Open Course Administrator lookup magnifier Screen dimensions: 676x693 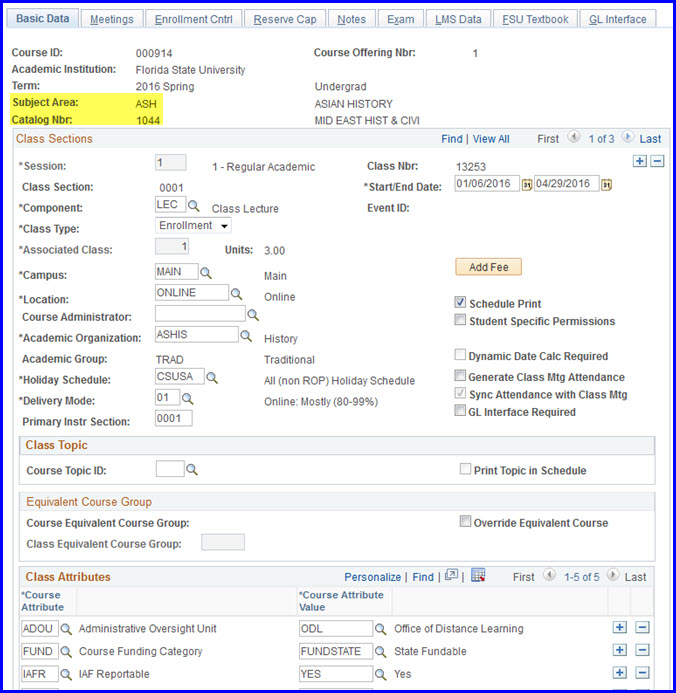click(x=253, y=315)
